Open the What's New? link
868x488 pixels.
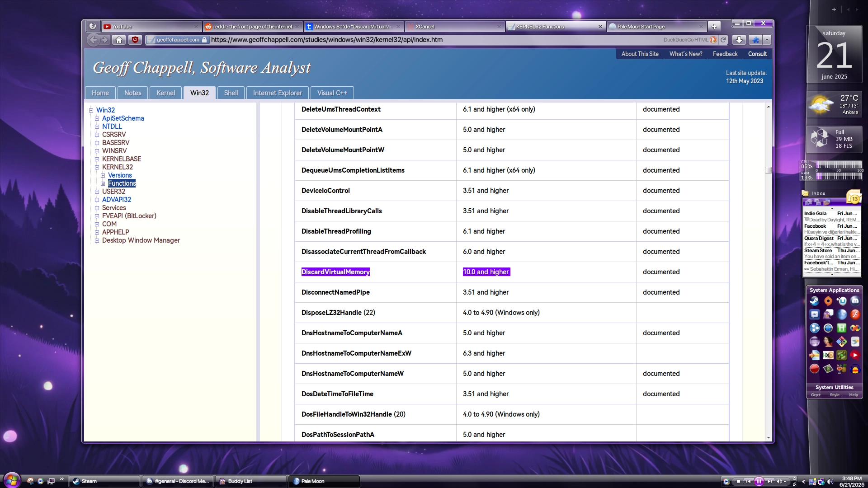(685, 54)
